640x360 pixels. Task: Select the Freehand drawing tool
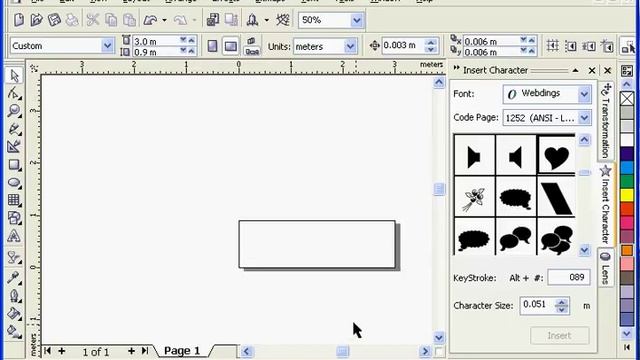(x=14, y=129)
